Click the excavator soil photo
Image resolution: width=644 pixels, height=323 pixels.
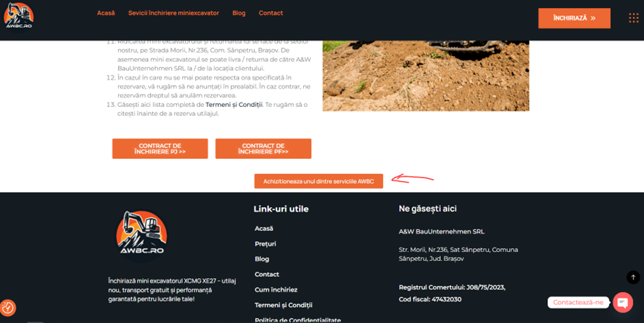pyautogui.click(x=425, y=76)
